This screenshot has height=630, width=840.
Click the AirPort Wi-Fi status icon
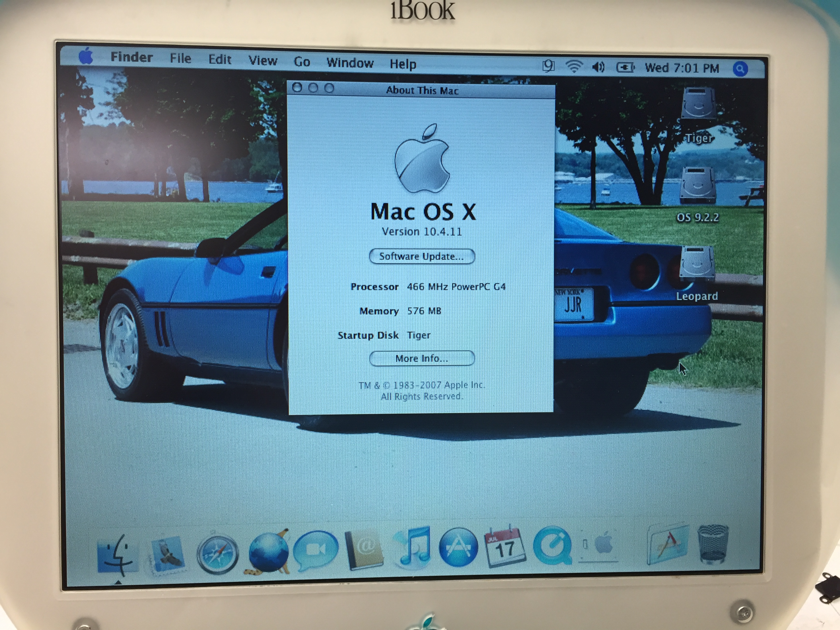click(x=574, y=67)
